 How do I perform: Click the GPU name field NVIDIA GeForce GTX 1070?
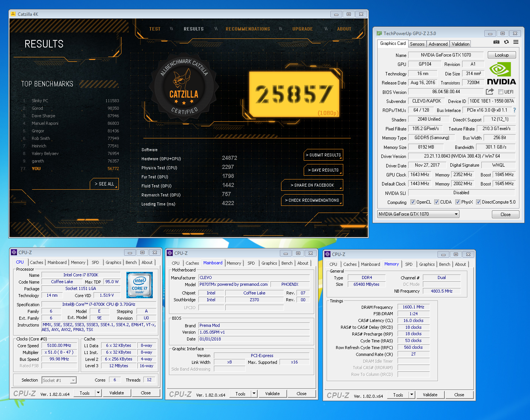click(446, 55)
